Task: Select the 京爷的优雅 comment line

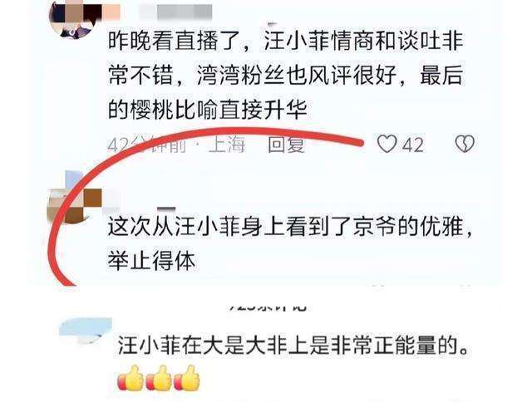Action: point(290,226)
